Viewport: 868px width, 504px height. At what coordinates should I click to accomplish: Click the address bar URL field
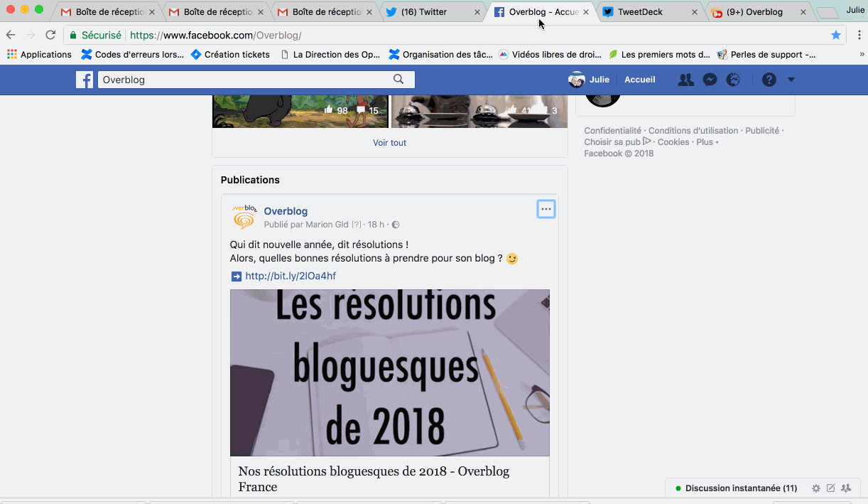coord(455,35)
